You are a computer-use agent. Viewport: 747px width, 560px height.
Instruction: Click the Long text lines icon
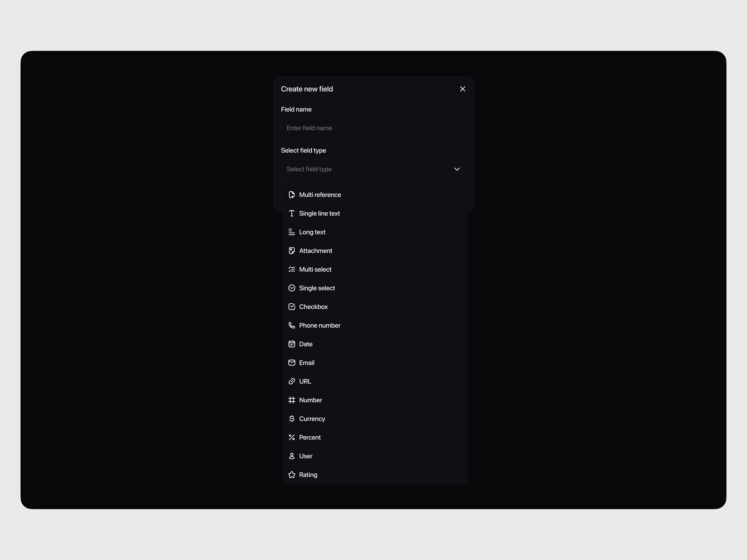pos(292,232)
